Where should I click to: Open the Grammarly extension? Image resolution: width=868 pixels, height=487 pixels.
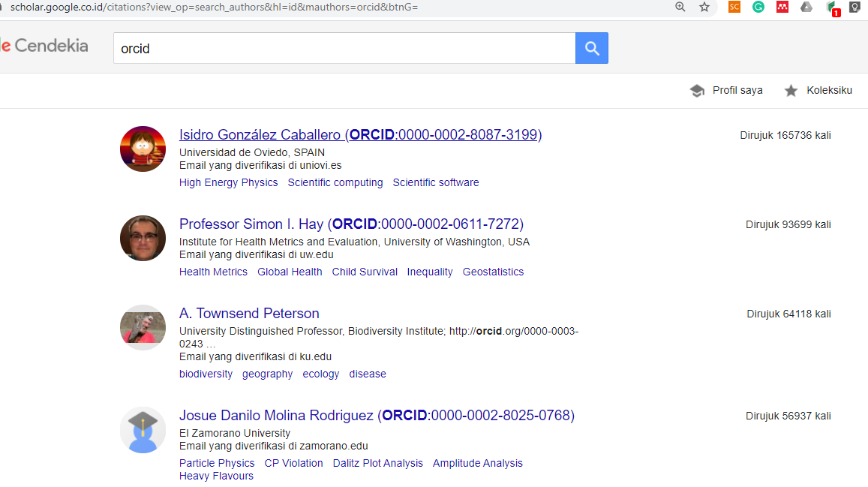[x=758, y=7]
